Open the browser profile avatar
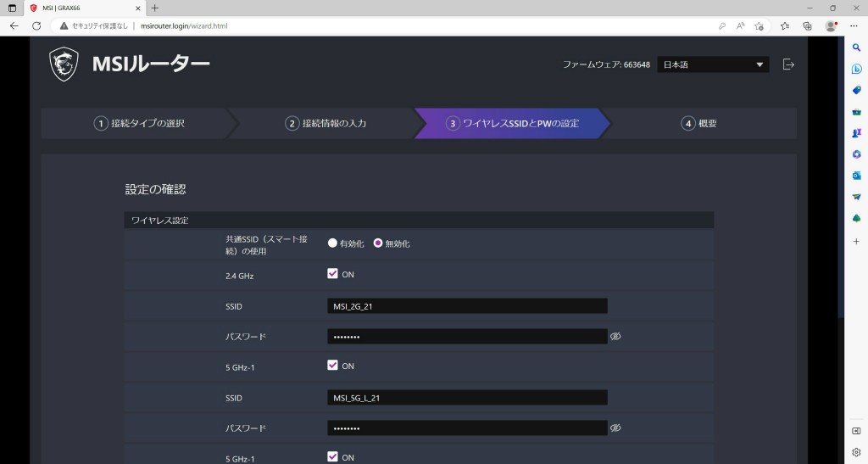Viewport: 868px width, 464px height. (x=831, y=26)
